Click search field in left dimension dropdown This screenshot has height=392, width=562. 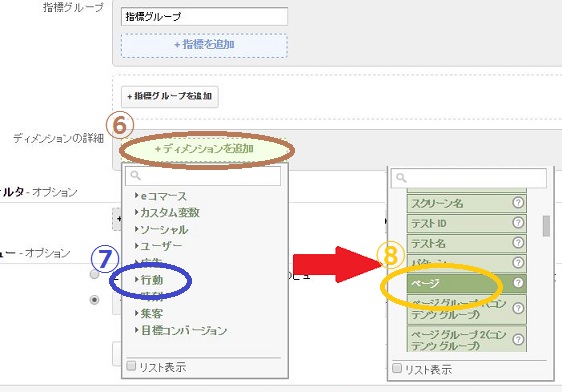[x=203, y=176]
